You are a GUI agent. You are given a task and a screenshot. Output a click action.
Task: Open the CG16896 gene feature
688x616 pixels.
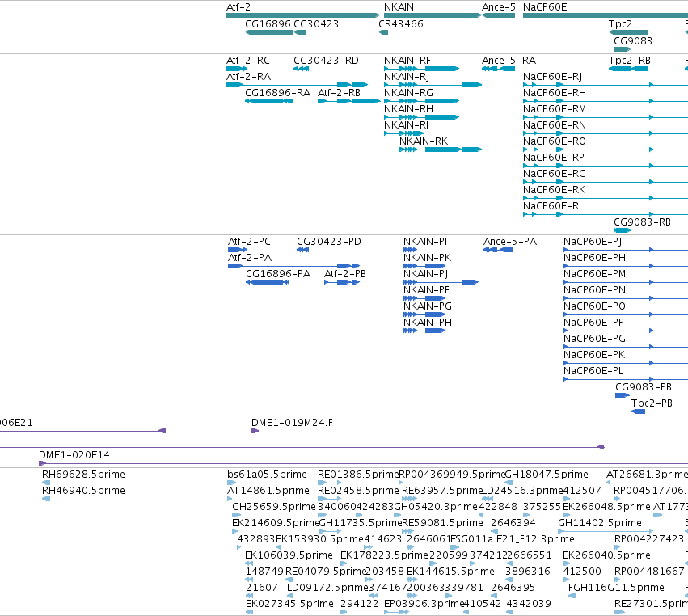tap(269, 32)
